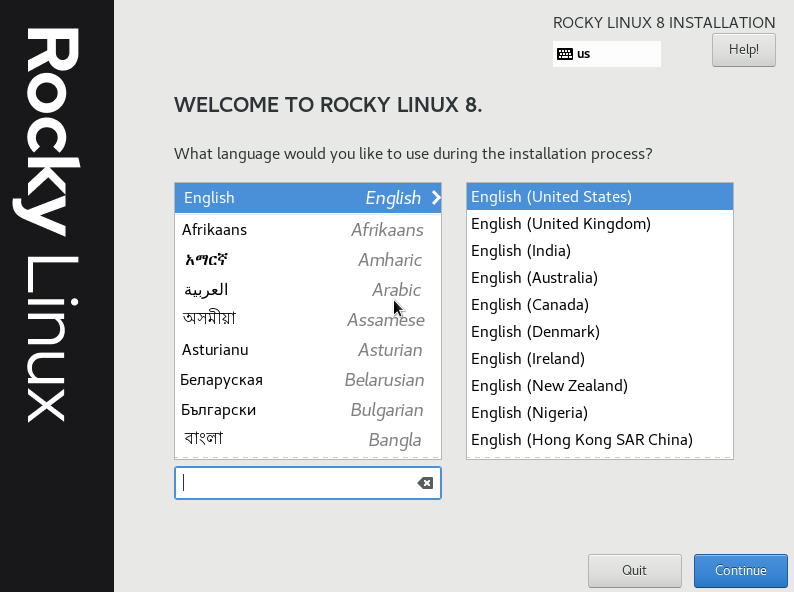Select English (Denmark) locale
Screen dimensions: 794x592
[600, 332]
